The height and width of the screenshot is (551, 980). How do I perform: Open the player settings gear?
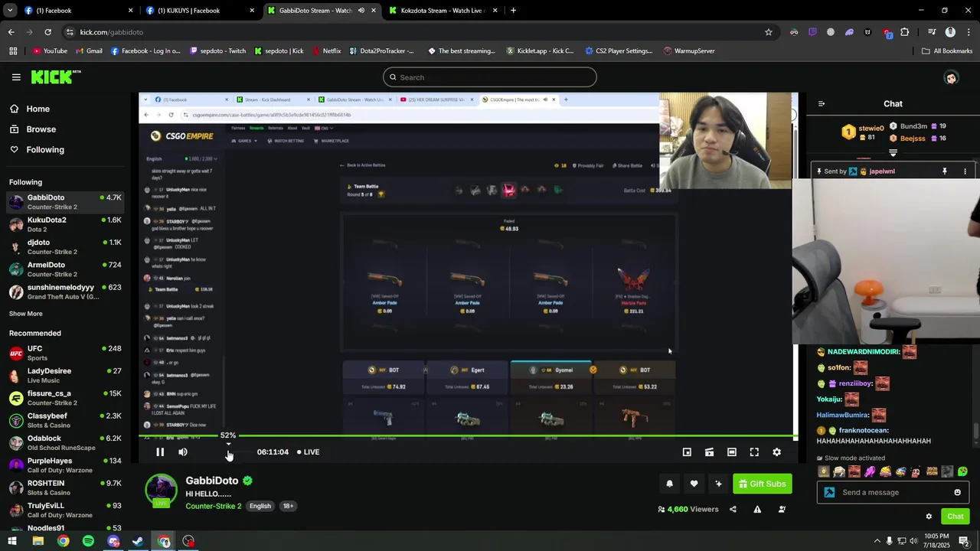(776, 452)
